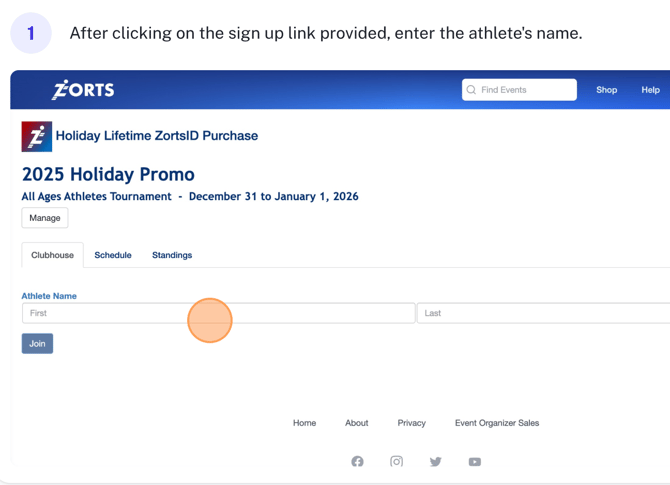The width and height of the screenshot is (670, 485).
Task: Focus the Last name input field
Action: (540, 313)
